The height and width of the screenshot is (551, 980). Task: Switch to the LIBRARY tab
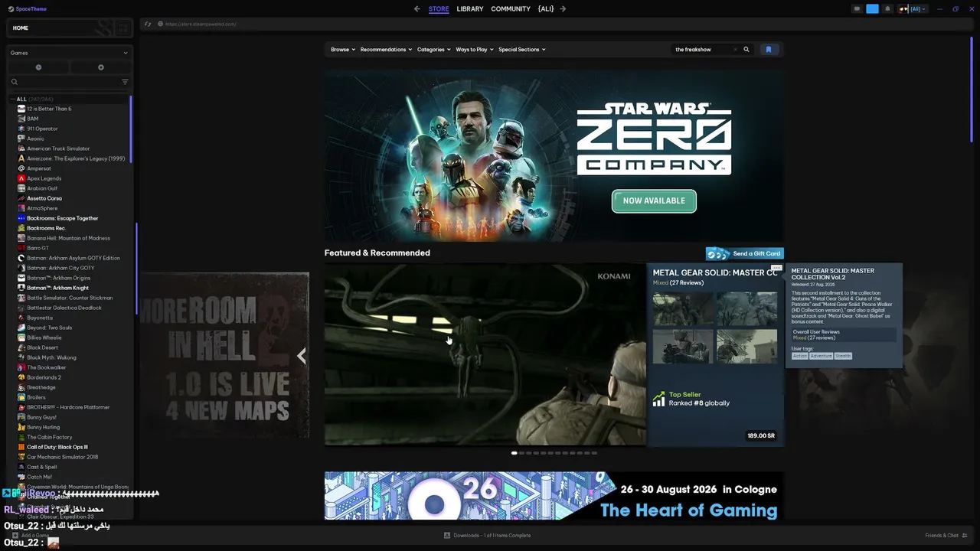click(x=470, y=9)
